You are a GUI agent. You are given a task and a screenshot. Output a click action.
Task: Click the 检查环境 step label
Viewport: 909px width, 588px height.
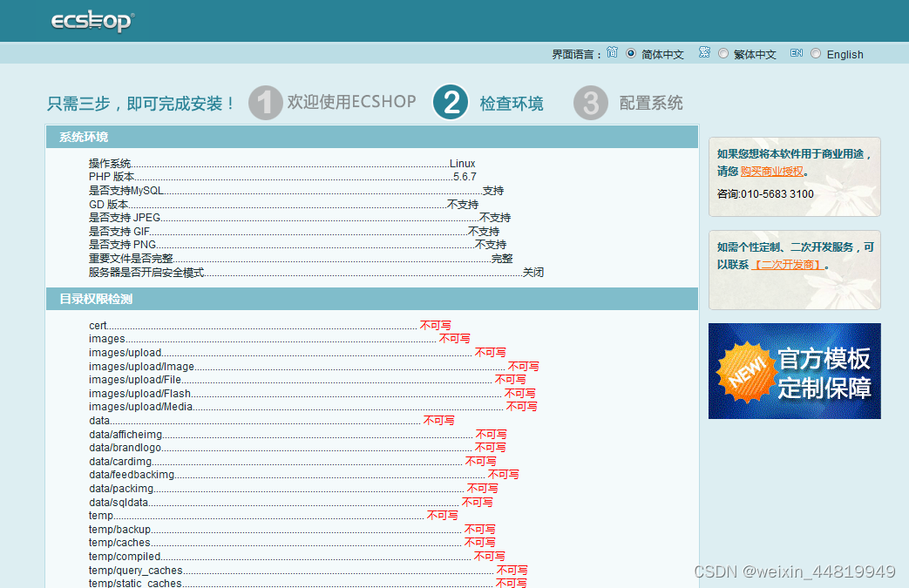point(512,104)
